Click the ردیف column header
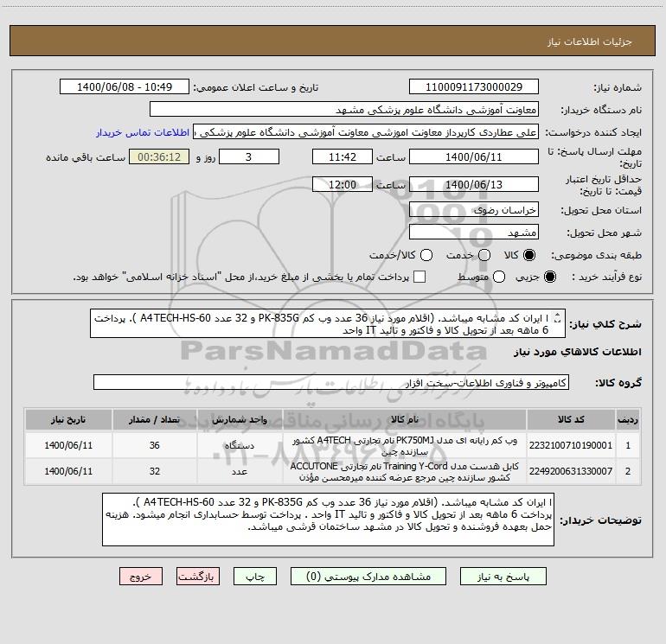The width and height of the screenshot is (666, 644). tap(628, 419)
